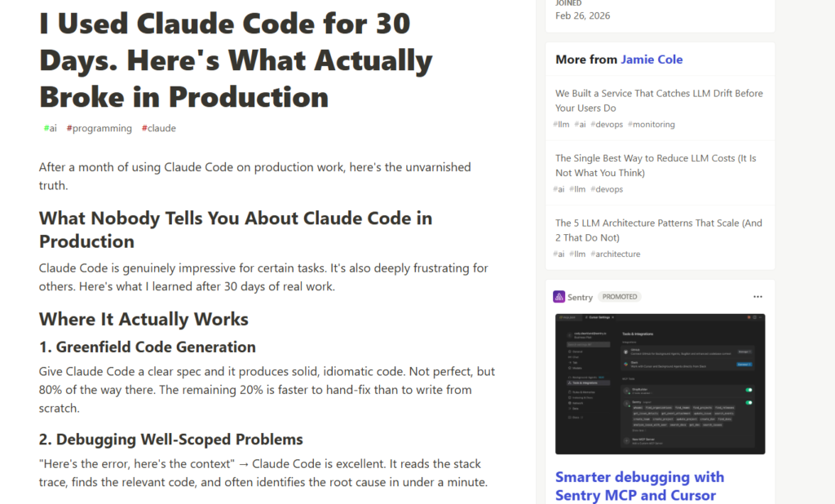Screen dimensions: 835x504
Task: Visit Jamie Cole's profile link
Action: point(652,60)
